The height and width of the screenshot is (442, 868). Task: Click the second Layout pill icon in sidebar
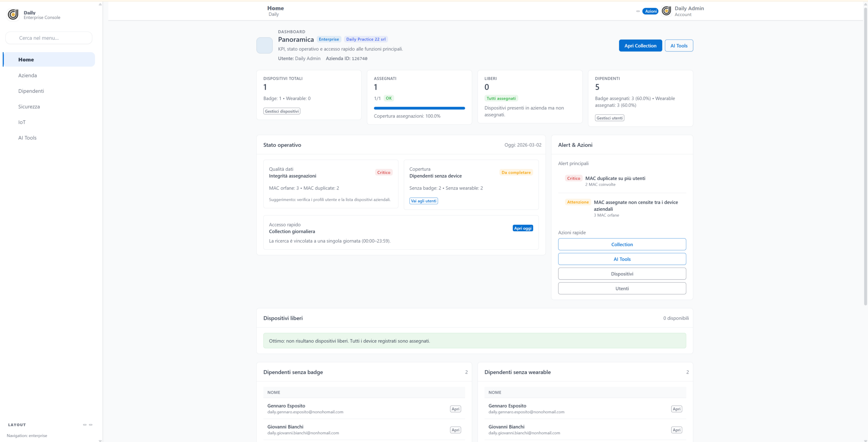pos(91,424)
